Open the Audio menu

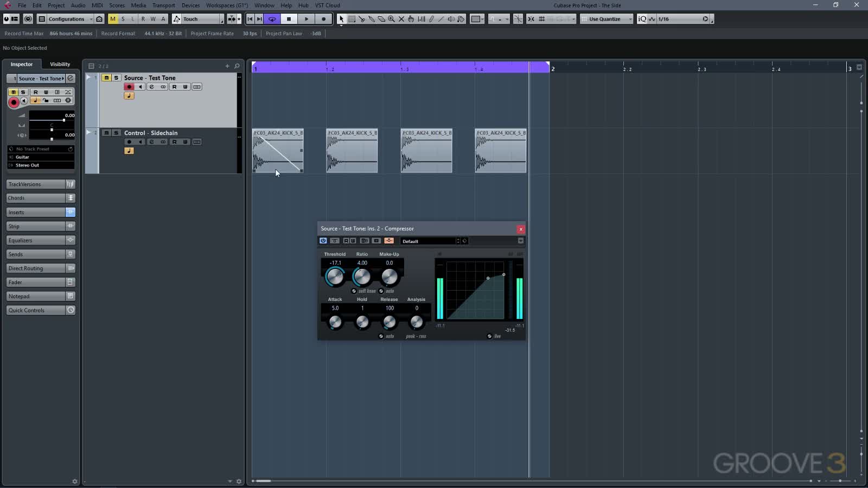[78, 5]
